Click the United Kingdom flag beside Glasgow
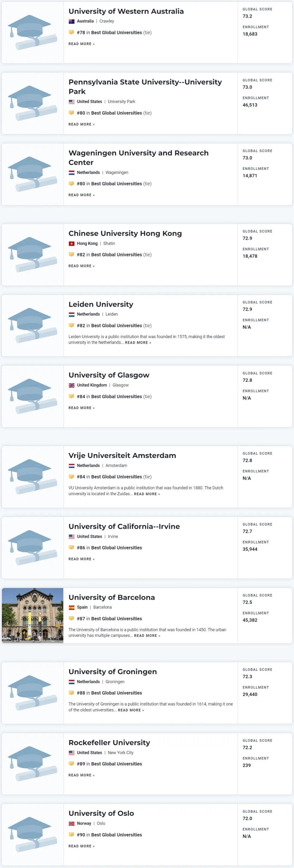 tap(71, 385)
